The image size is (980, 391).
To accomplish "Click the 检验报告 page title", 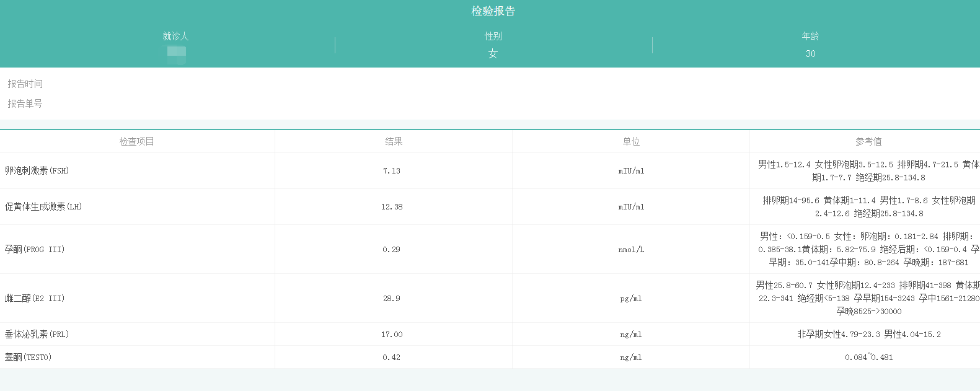I will point(493,11).
